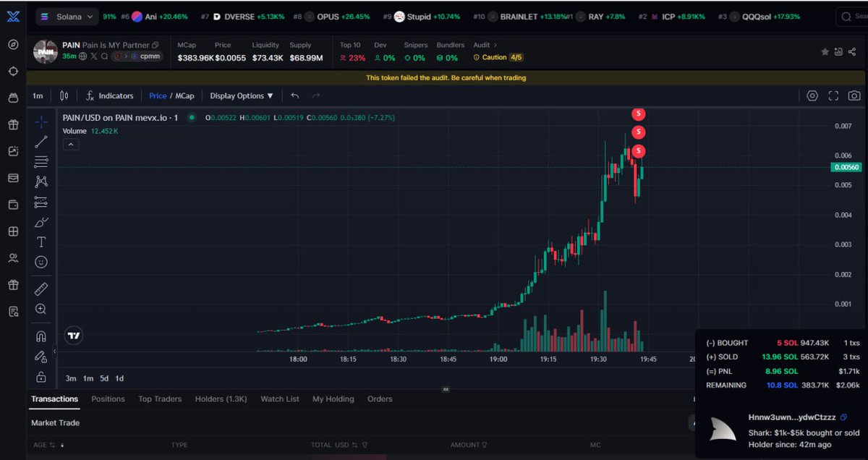Image resolution: width=868 pixels, height=460 pixels.
Task: Add PAIN token to favorites star
Action: [x=825, y=52]
